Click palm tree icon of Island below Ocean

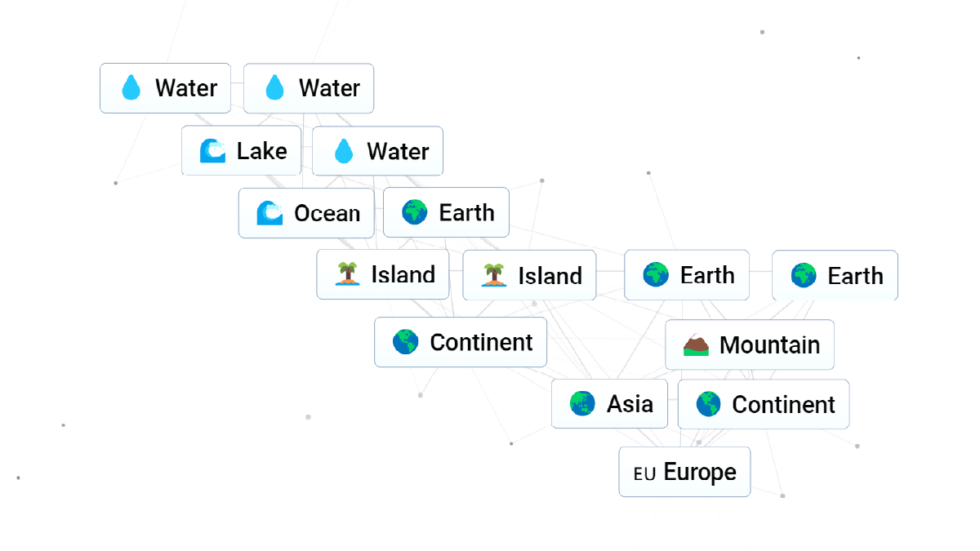(348, 274)
